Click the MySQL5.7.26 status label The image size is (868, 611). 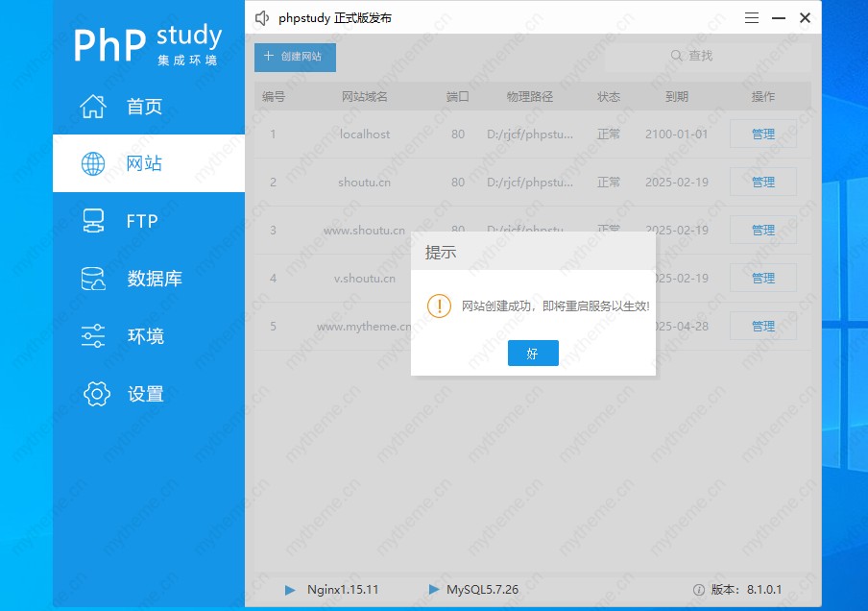click(x=482, y=590)
